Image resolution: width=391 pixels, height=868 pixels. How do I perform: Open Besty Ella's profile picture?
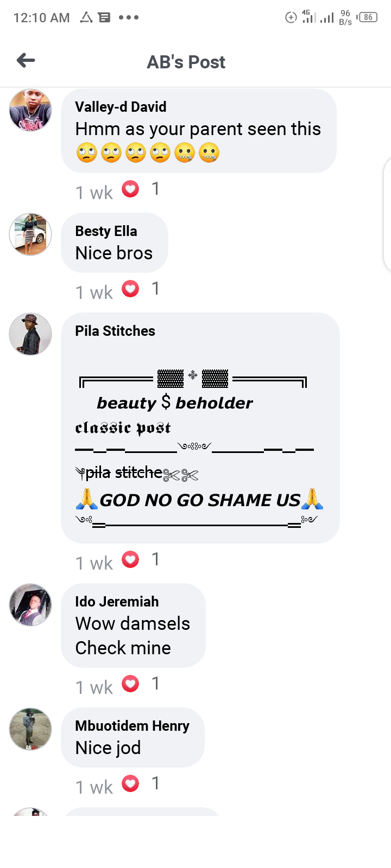click(x=30, y=234)
